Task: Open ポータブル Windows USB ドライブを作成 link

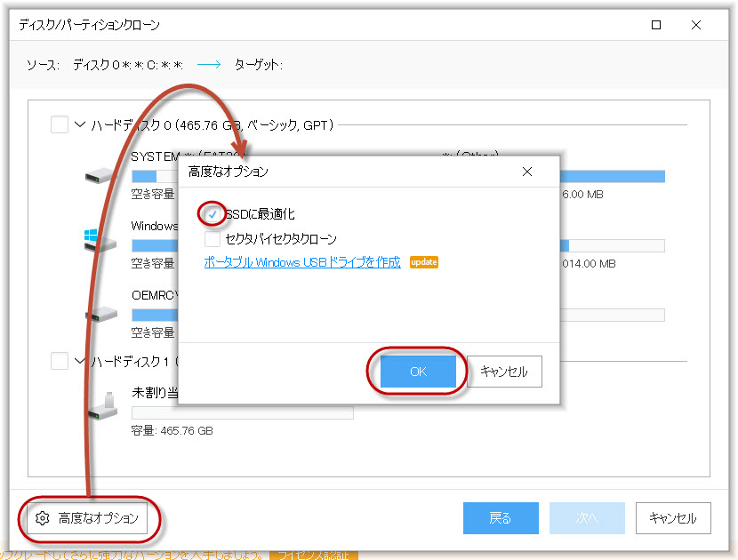Action: (x=302, y=262)
